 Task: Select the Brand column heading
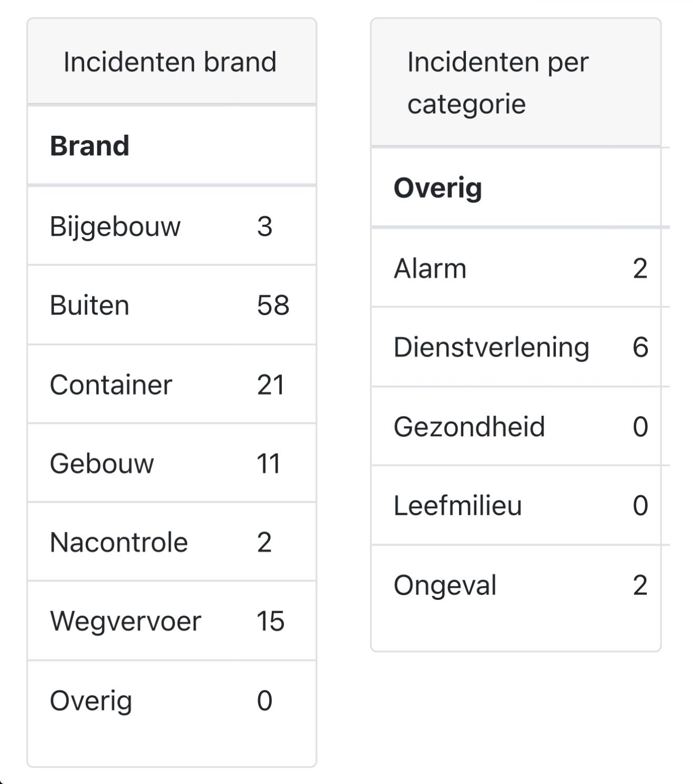point(89,146)
